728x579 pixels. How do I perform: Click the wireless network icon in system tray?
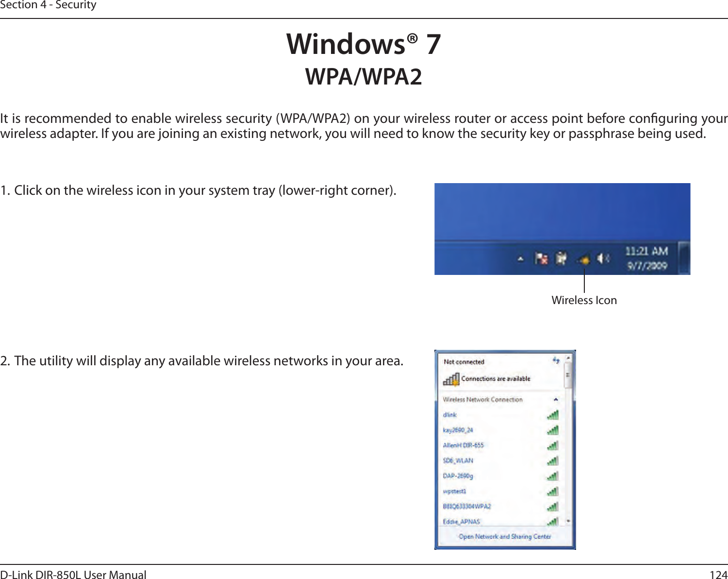[584, 259]
